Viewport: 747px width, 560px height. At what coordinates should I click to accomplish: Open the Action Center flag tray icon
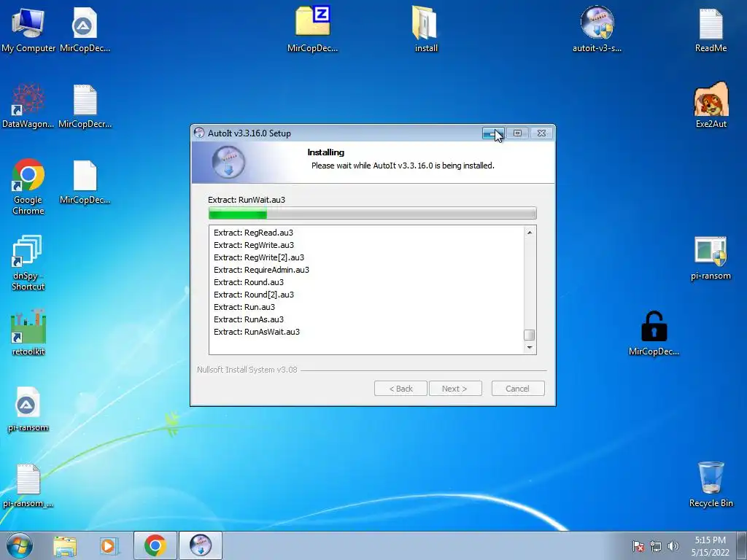[x=638, y=546]
